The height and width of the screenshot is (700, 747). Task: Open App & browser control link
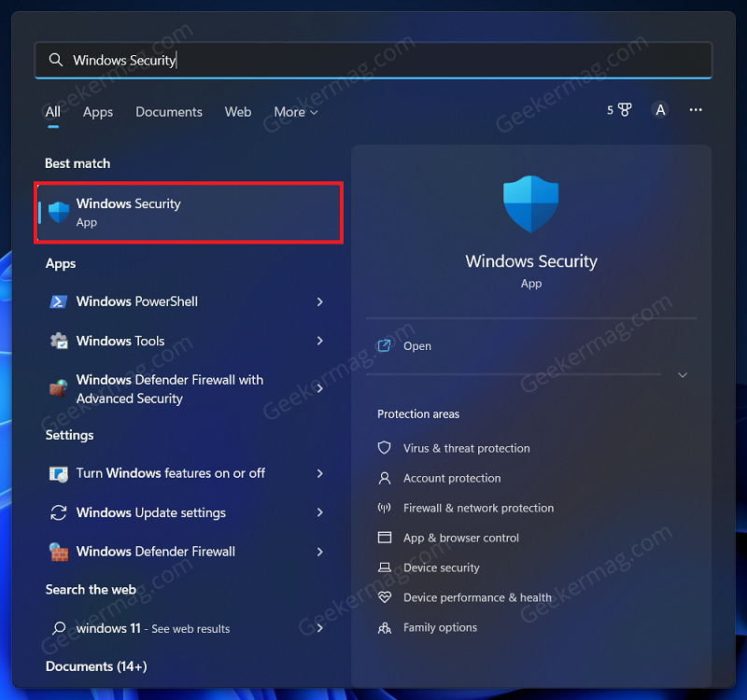pos(461,539)
